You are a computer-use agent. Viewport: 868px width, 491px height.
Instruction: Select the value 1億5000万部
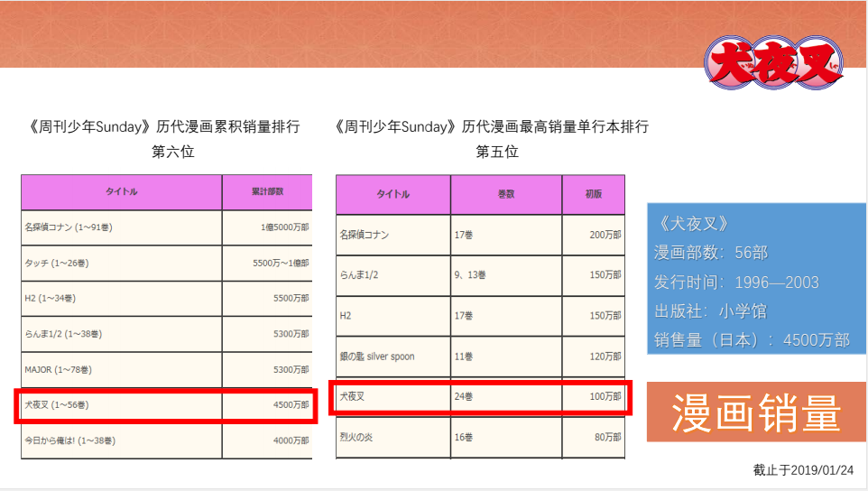[x=284, y=227]
